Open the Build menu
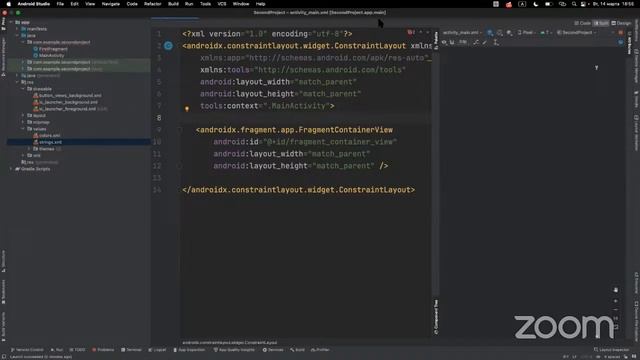 click(173, 4)
